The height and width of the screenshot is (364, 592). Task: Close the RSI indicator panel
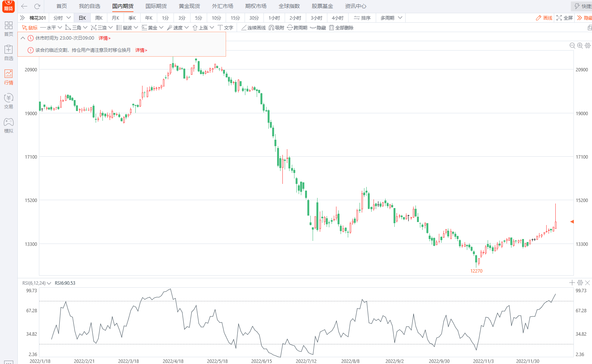click(x=587, y=282)
